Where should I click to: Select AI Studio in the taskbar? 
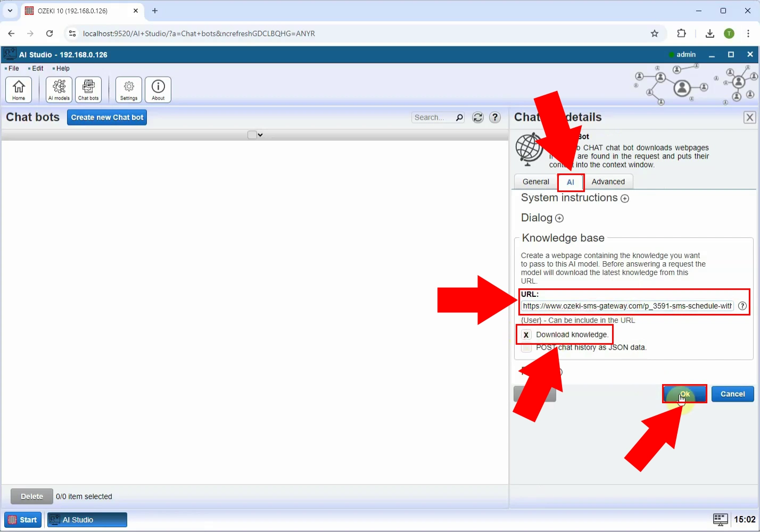pos(87,520)
